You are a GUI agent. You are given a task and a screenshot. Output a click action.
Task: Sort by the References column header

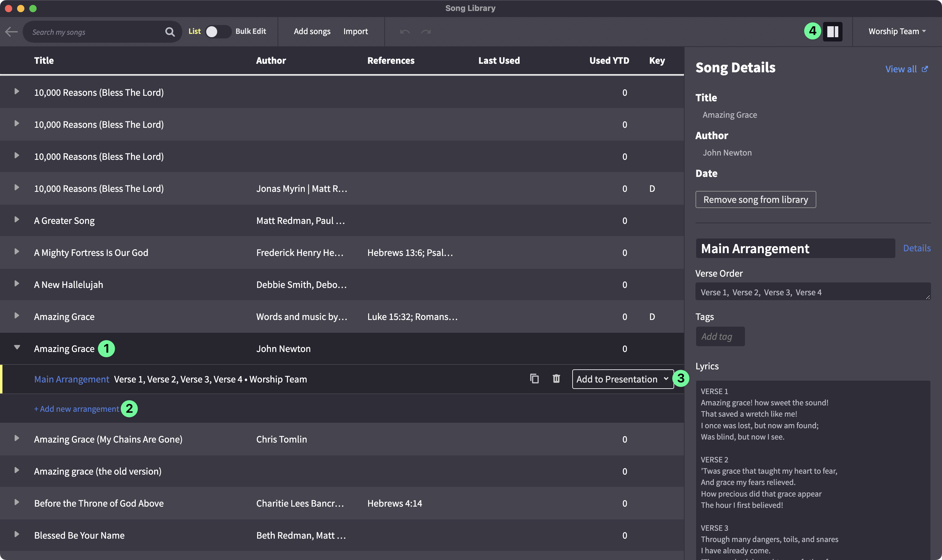tap(390, 60)
